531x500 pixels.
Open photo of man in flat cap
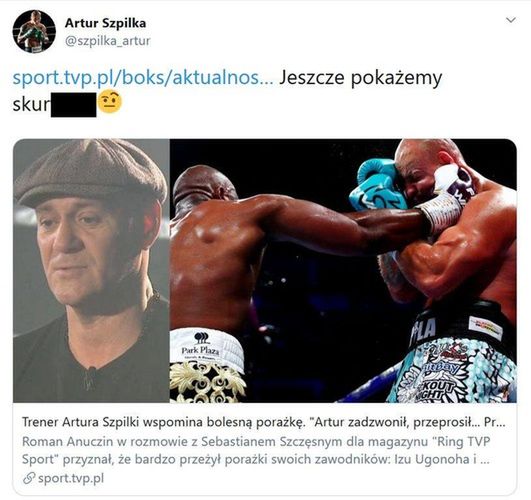[91, 271]
